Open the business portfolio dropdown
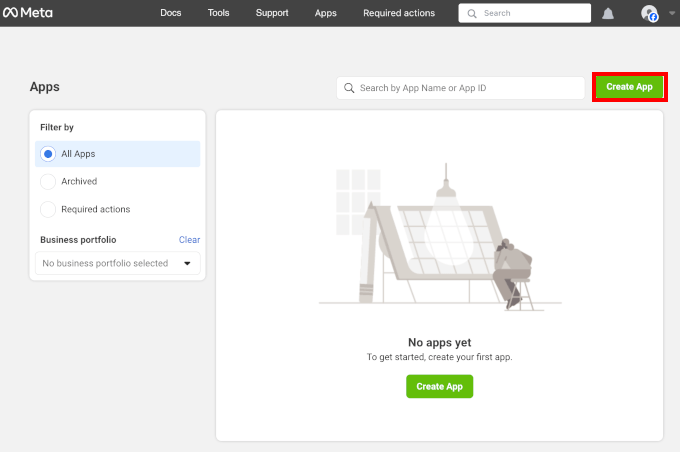680x452 pixels. (117, 264)
